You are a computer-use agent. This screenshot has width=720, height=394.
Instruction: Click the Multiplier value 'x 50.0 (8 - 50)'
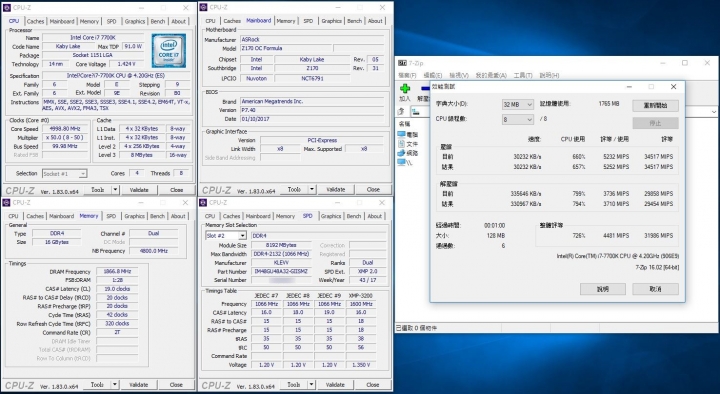click(64, 138)
